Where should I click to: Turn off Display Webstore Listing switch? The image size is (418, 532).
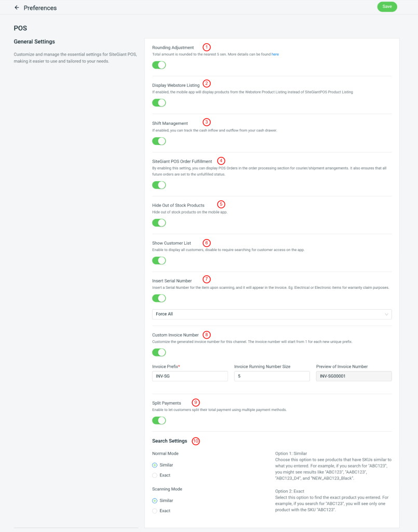coord(159,103)
